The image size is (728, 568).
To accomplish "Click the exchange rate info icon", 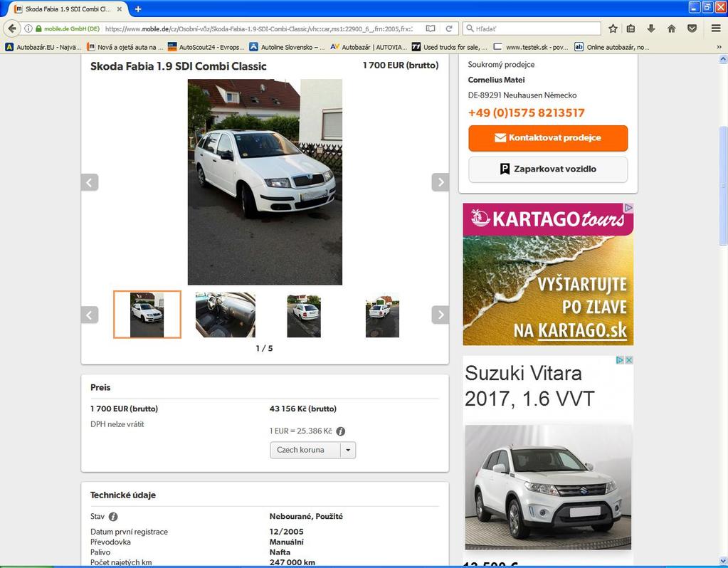I will tap(340, 431).
